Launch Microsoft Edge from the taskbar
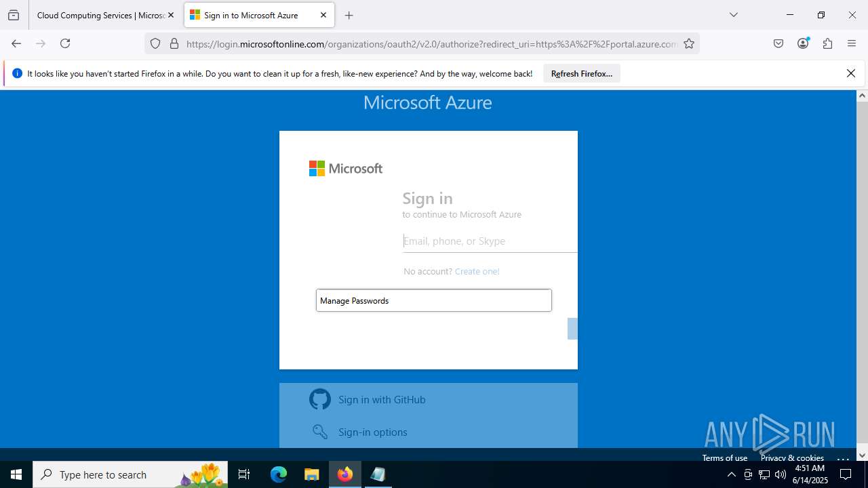Image resolution: width=868 pixels, height=488 pixels. pyautogui.click(x=279, y=474)
